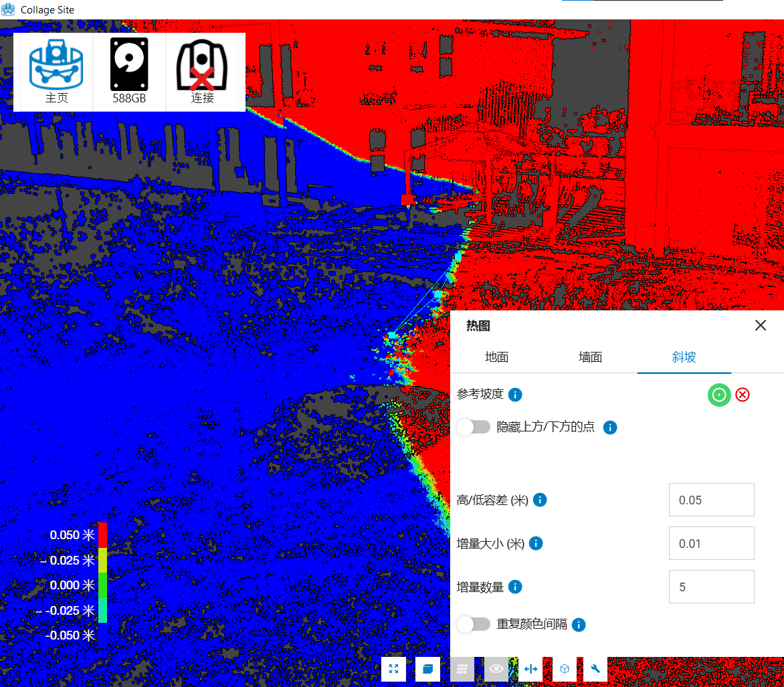
Task: Click the 连接 scanner connection icon
Action: click(202, 71)
